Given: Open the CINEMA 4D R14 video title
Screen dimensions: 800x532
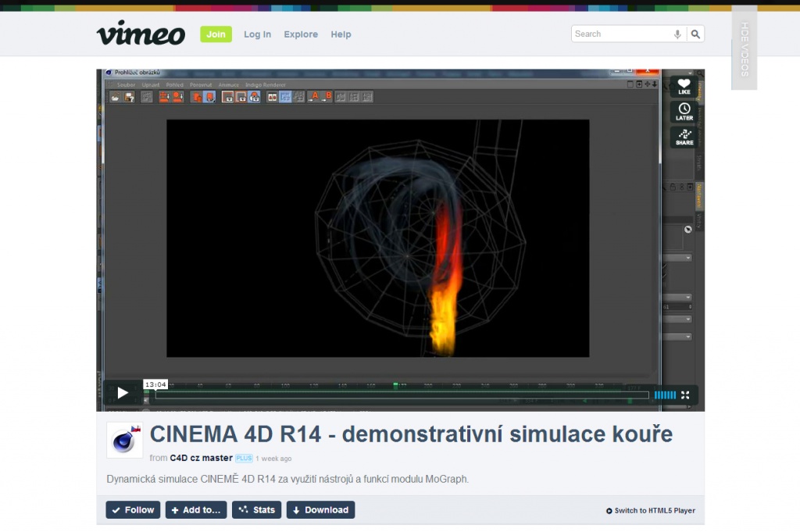Looking at the screenshot, I should tap(411, 434).
